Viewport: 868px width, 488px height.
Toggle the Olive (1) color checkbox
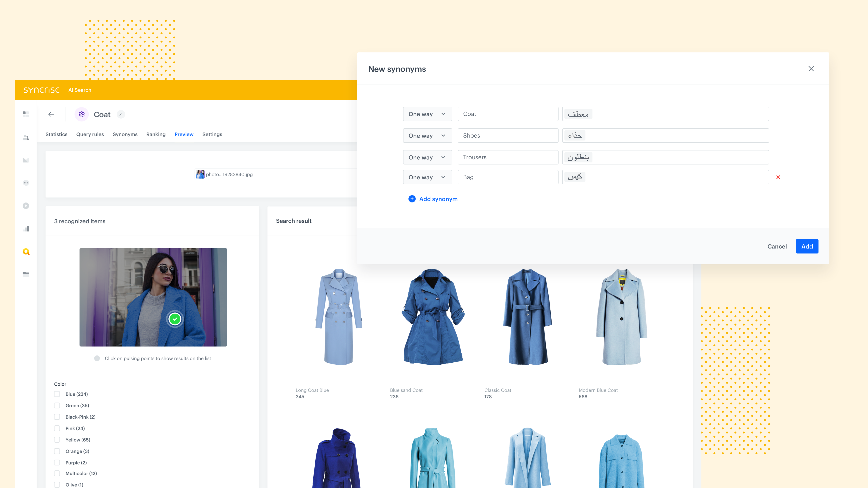[x=57, y=485]
